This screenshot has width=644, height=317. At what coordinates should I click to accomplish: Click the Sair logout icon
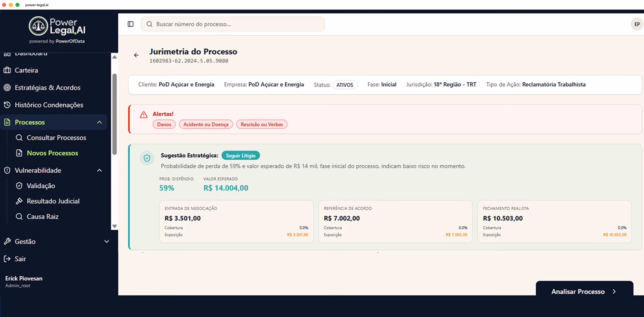click(x=7, y=259)
